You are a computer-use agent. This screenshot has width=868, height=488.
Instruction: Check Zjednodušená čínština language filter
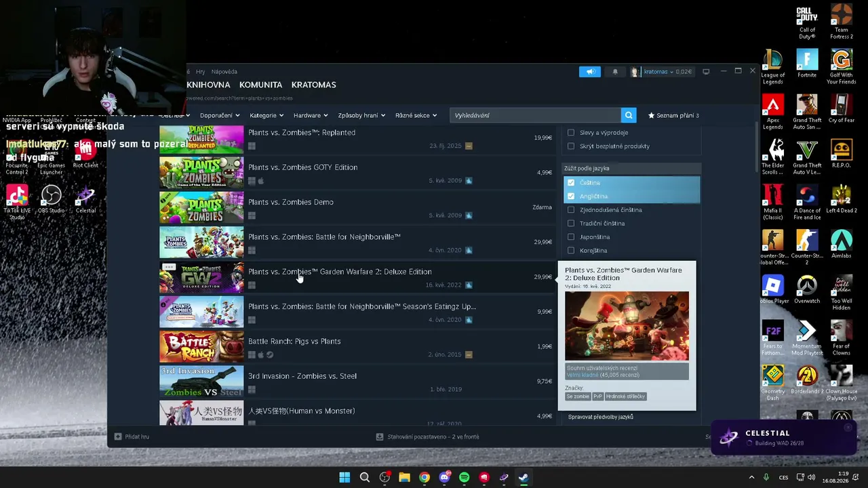[x=571, y=209]
